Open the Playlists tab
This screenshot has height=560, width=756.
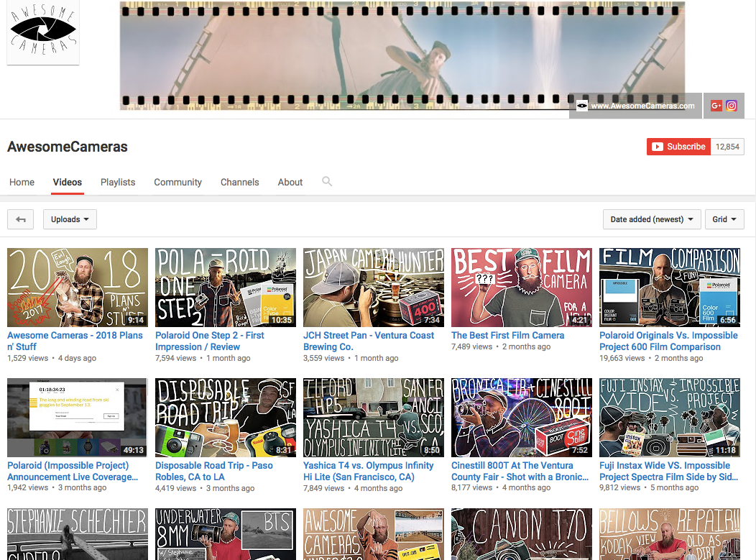click(118, 183)
